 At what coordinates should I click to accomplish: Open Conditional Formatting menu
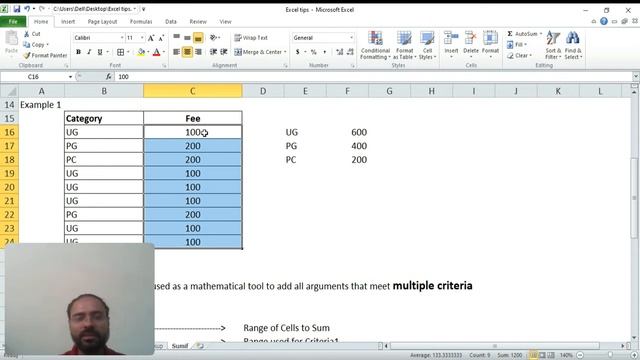(375, 45)
